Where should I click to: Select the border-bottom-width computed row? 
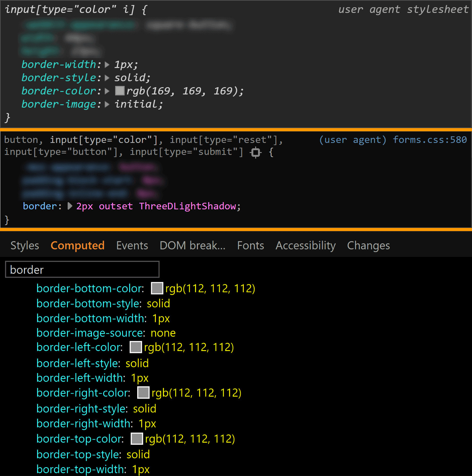[103, 318]
